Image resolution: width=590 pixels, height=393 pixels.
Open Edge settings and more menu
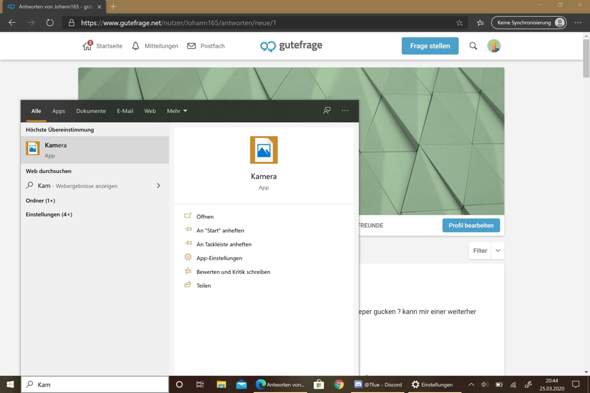(578, 23)
